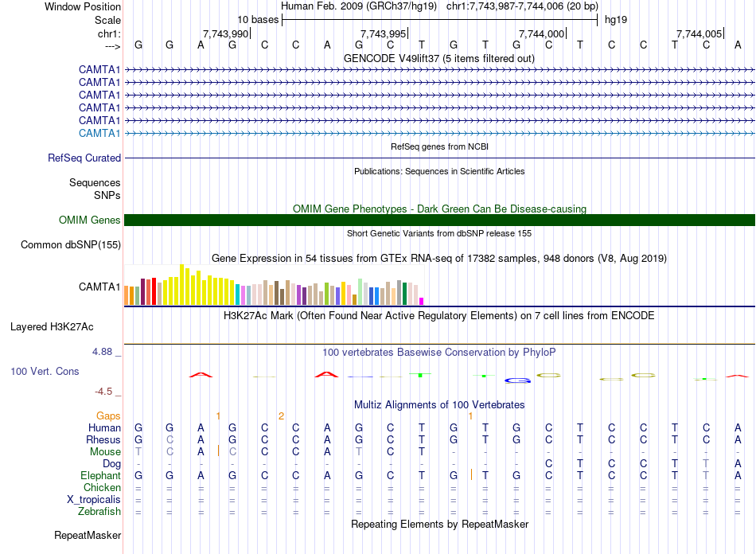Click the H3K27Ac Mark track title
This screenshot has height=554, width=756.
[x=439, y=316]
